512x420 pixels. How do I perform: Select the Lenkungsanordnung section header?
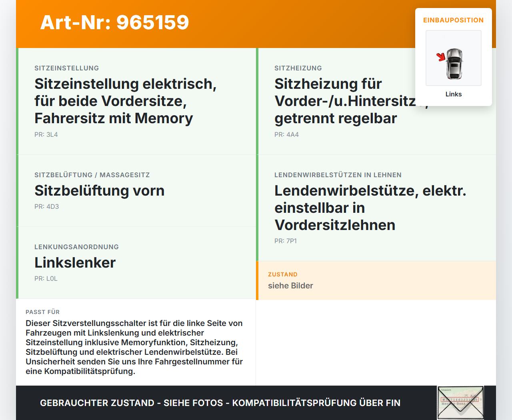point(76,247)
